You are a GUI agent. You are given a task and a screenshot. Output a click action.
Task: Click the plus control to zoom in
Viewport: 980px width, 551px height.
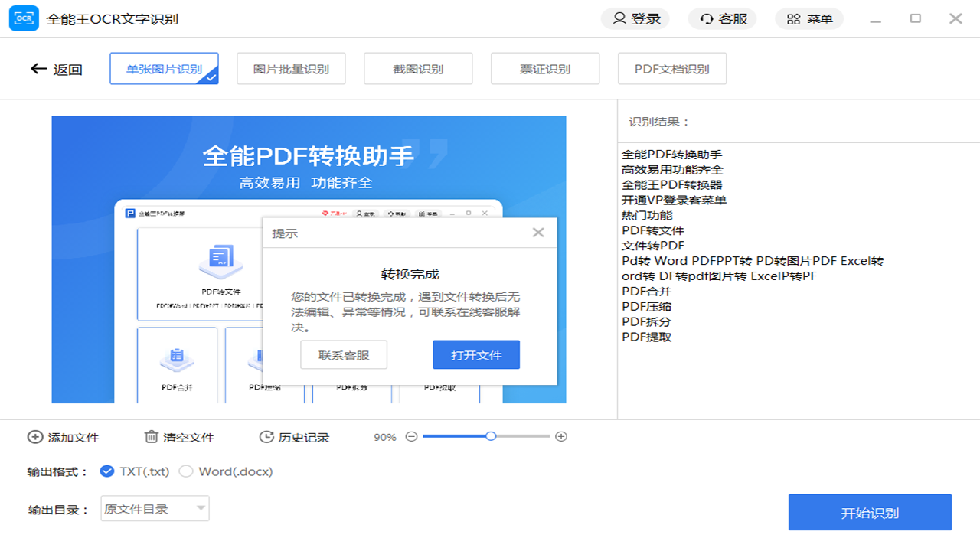click(x=561, y=436)
